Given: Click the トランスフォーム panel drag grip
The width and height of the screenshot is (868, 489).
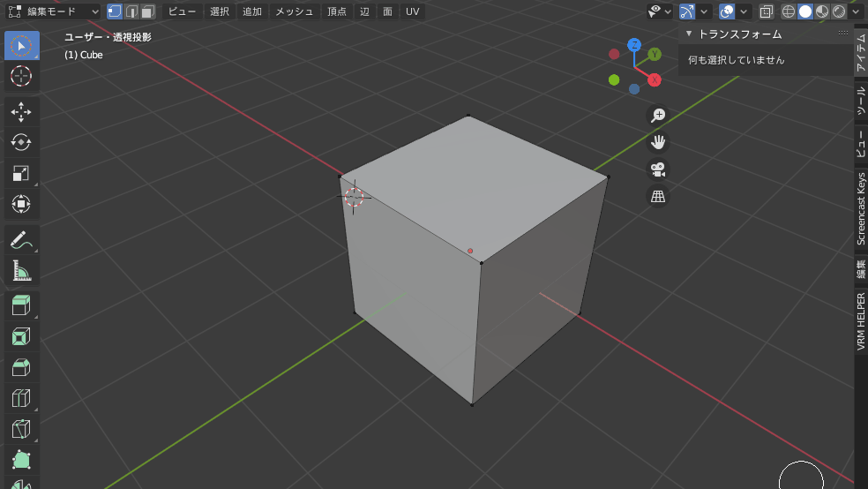Looking at the screenshot, I should 843,34.
